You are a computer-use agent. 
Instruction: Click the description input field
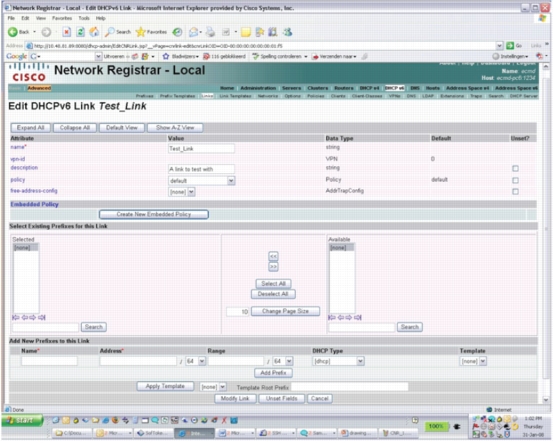coord(201,170)
